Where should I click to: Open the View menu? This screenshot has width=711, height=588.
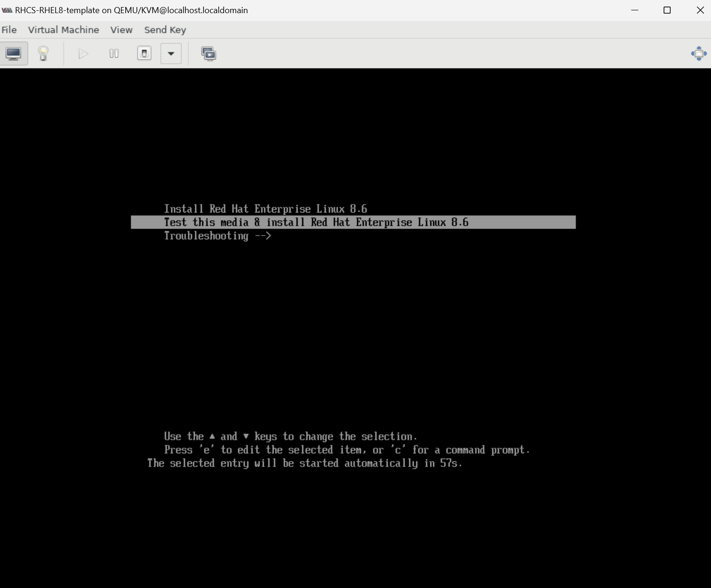[x=121, y=30]
